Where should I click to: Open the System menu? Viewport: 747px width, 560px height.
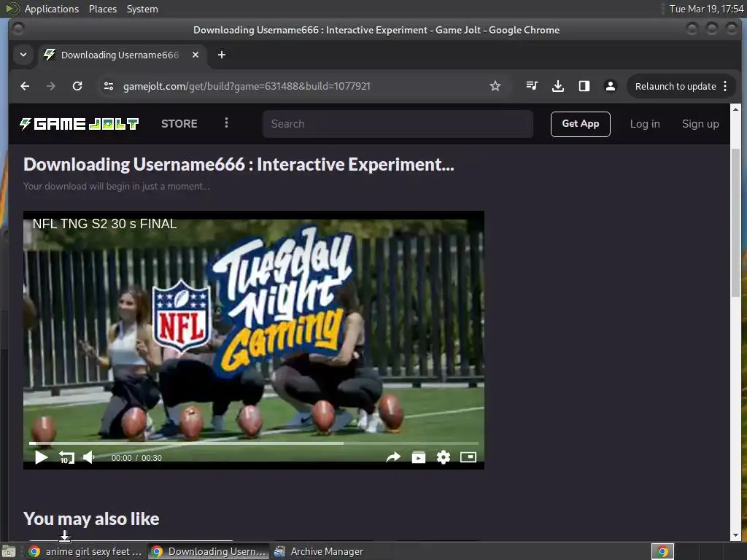pos(142,9)
